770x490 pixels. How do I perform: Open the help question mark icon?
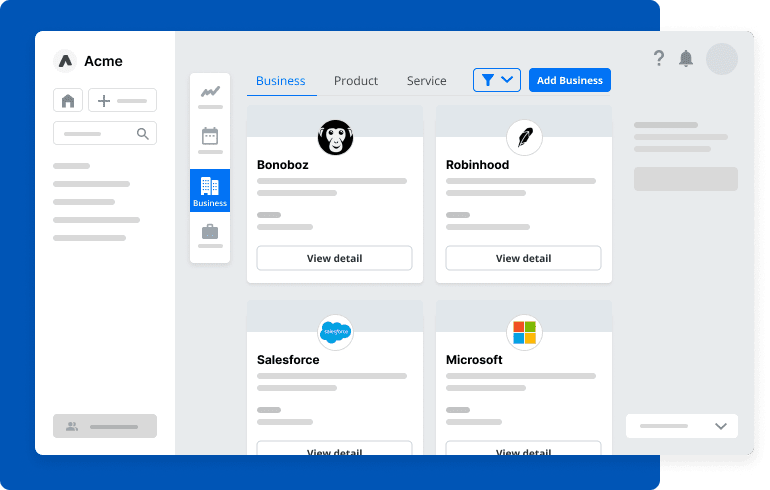[x=659, y=58]
